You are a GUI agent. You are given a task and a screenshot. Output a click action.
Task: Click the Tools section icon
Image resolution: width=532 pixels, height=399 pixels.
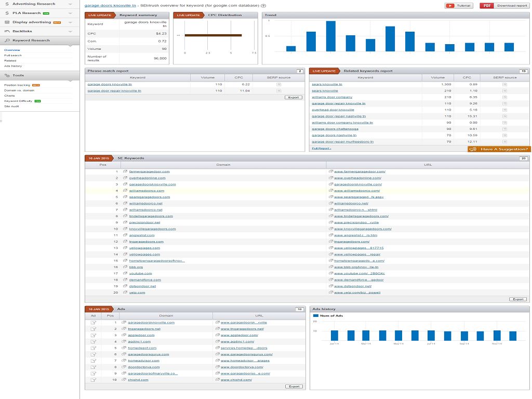coord(7,75)
